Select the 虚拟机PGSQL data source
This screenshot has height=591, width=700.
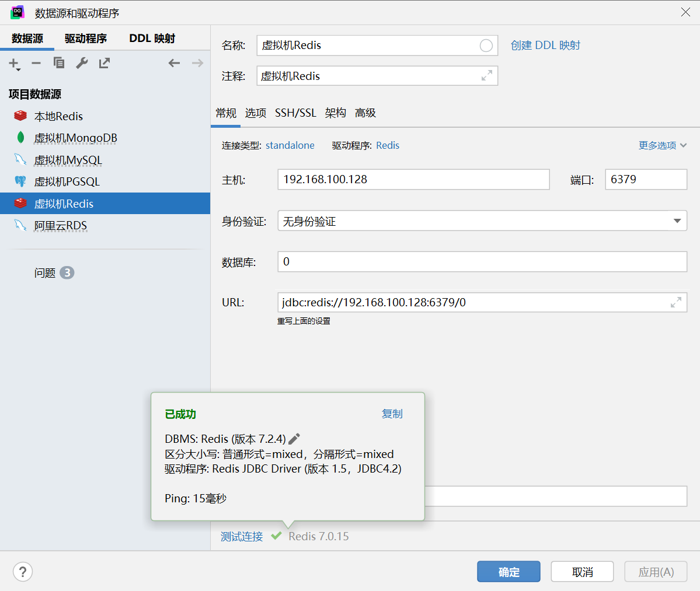coord(105,181)
